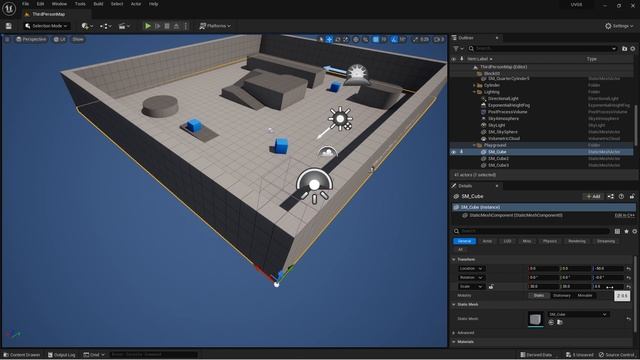
Task: Click the skip frame playback button
Action: (x=158, y=26)
